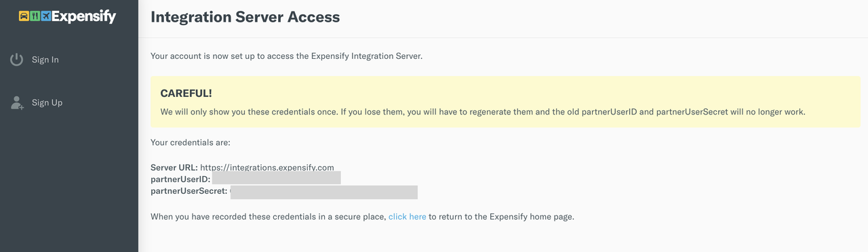The image size is (868, 252).
Task: Open the Sign In menu label
Action: coord(45,60)
